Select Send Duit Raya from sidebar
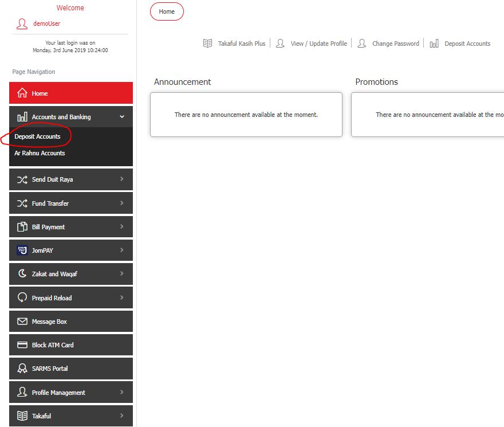Viewport: 504px width, 427px height. pos(70,179)
